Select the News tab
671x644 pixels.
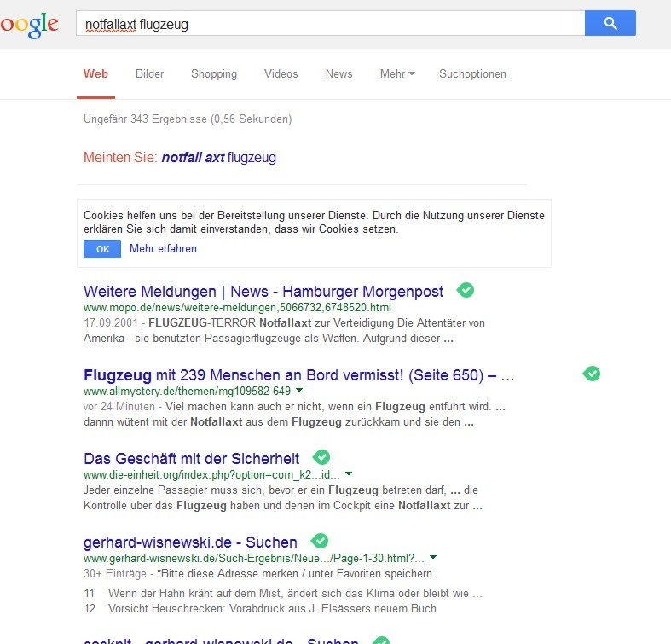pos(339,73)
